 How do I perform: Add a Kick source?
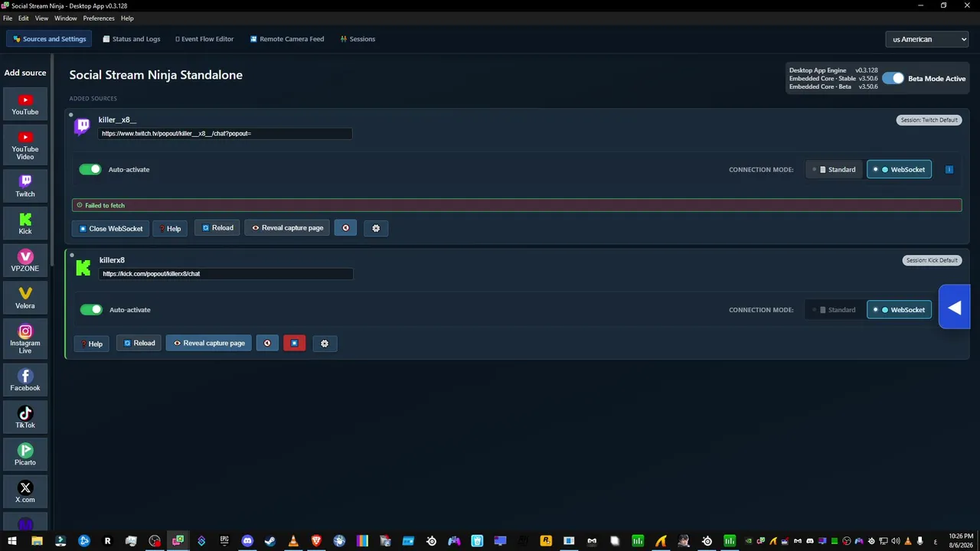click(x=25, y=223)
